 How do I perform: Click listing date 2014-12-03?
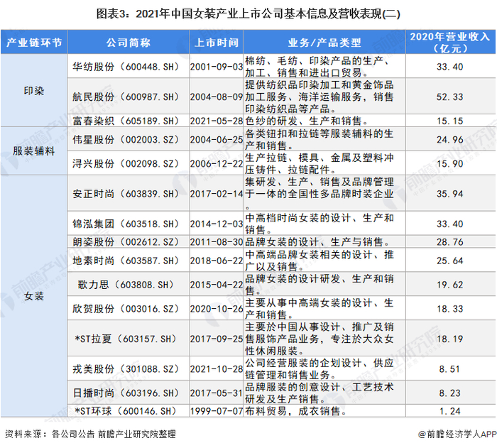tap(217, 224)
